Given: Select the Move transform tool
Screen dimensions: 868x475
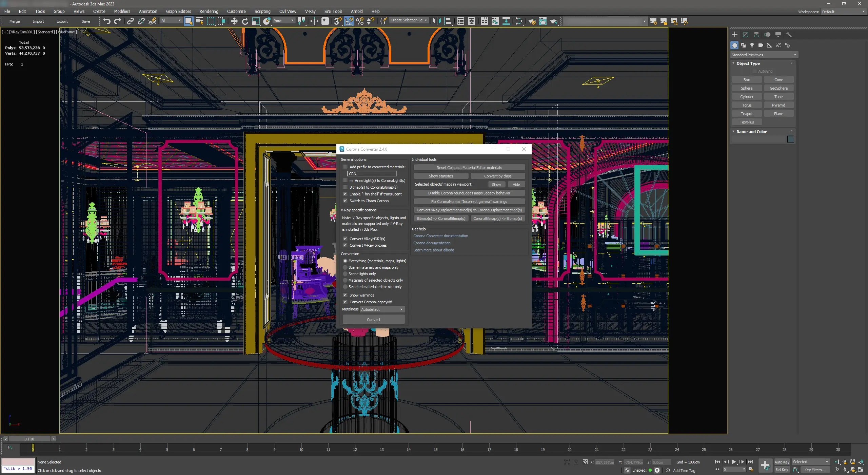Looking at the screenshot, I should (234, 21).
